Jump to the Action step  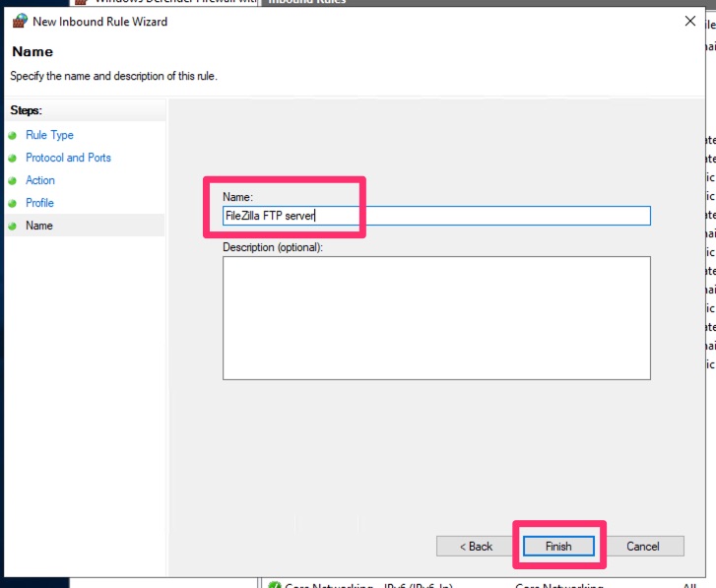tap(40, 180)
